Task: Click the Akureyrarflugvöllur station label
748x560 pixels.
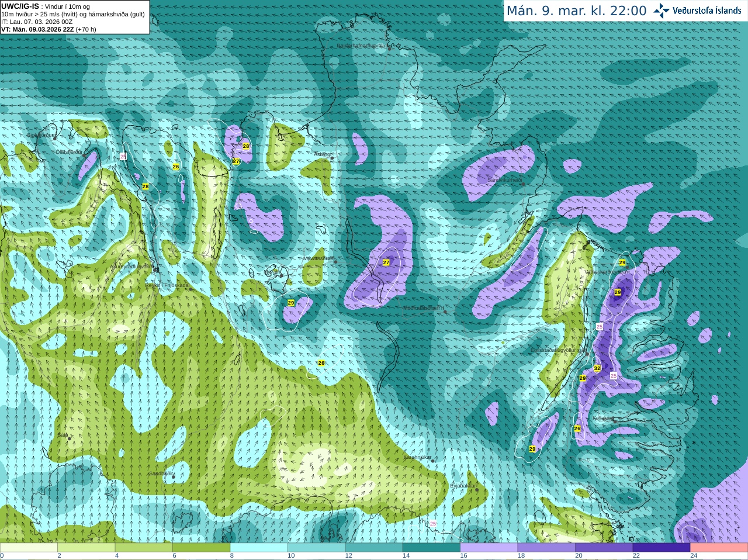Action: pyautogui.click(x=131, y=267)
